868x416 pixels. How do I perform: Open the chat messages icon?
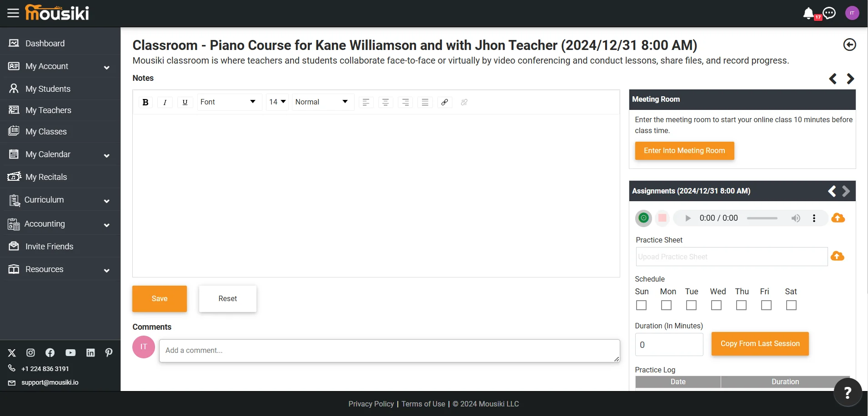click(x=829, y=13)
